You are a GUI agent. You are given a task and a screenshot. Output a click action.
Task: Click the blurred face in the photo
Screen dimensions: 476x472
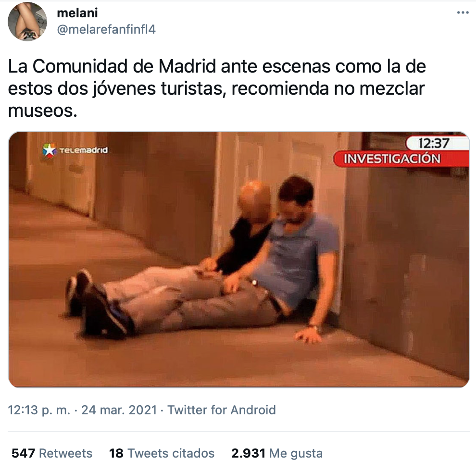pyautogui.click(x=254, y=201)
